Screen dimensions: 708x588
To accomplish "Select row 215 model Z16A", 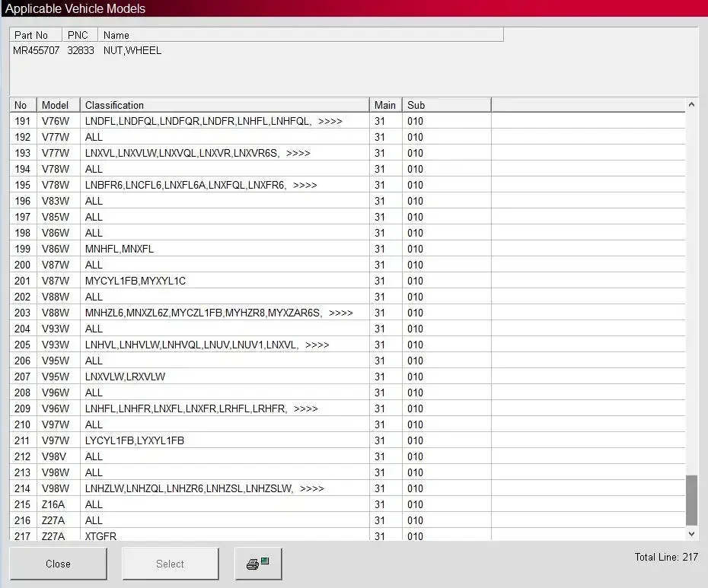I will click(347, 504).
